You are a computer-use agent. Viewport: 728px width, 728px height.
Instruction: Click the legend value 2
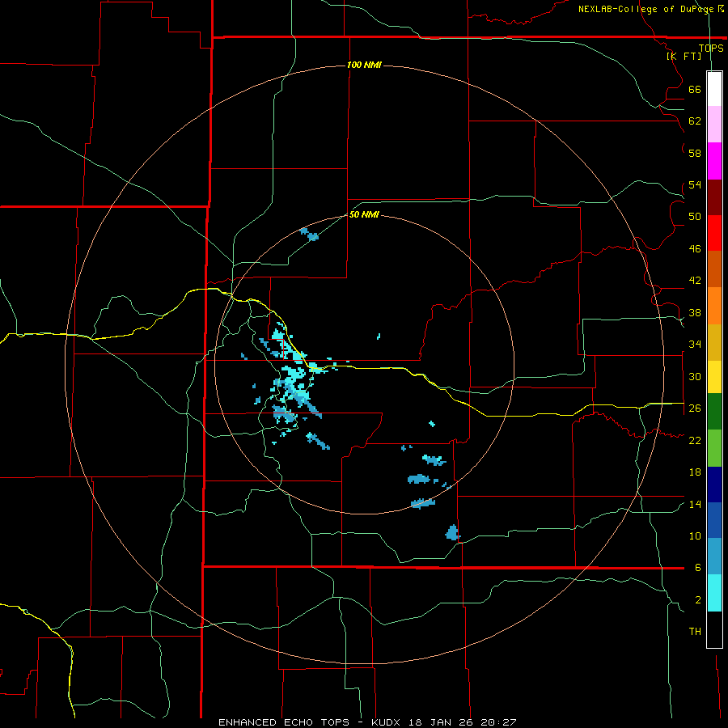[698, 600]
